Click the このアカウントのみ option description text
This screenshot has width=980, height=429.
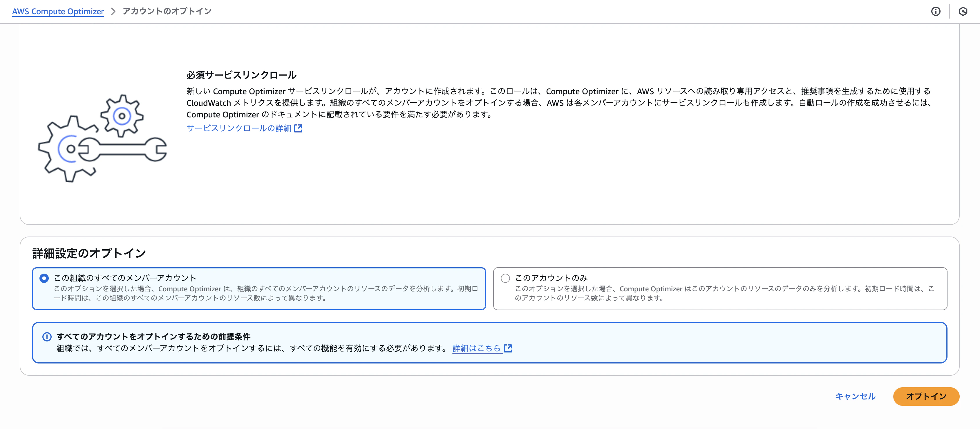tap(724, 293)
